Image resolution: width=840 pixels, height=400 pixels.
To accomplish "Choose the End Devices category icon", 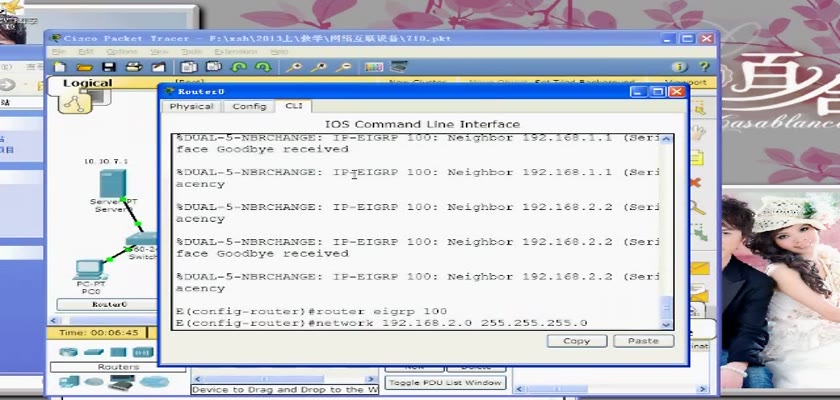I will (x=69, y=382).
